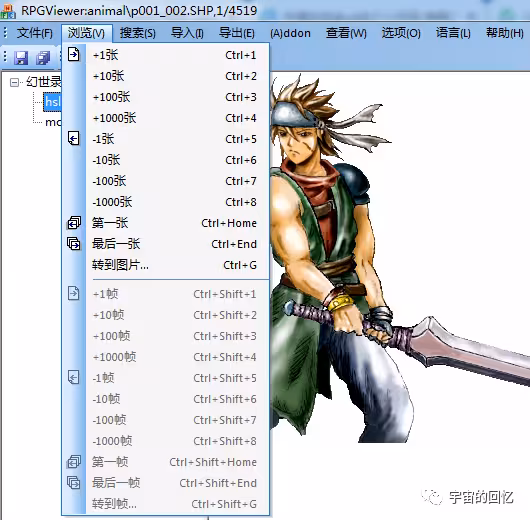
Task: Choose -1000张 menu entry
Action: [166, 202]
